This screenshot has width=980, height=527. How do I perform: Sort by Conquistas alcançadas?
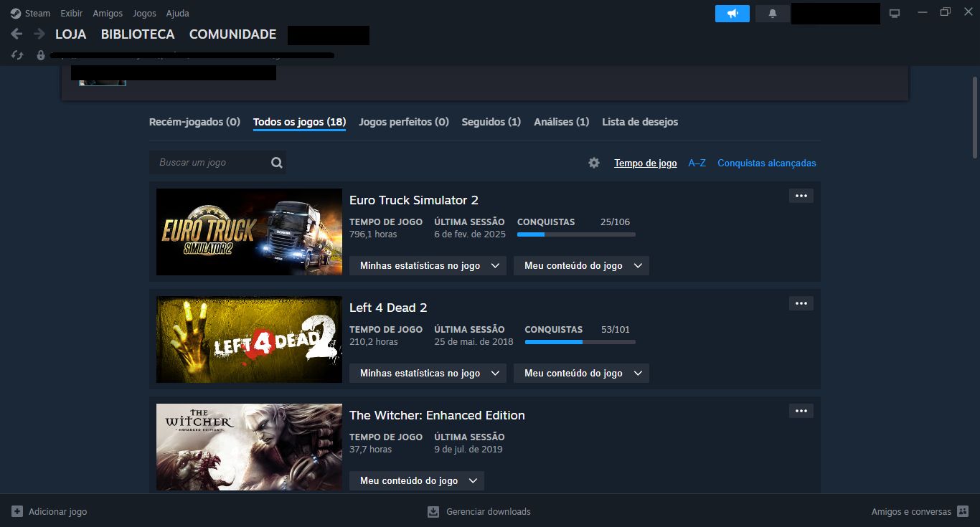point(767,163)
